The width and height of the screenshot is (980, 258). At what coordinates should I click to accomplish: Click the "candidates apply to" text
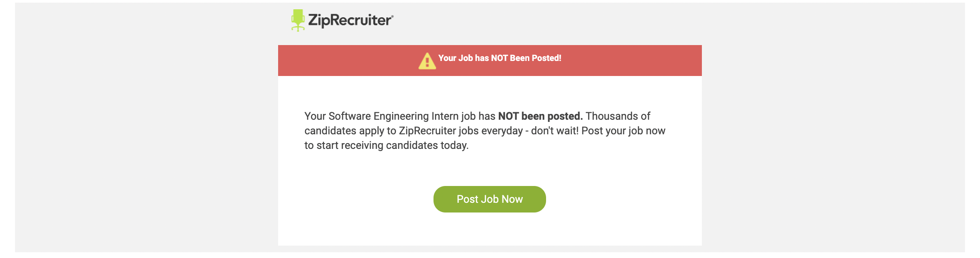pyautogui.click(x=350, y=131)
